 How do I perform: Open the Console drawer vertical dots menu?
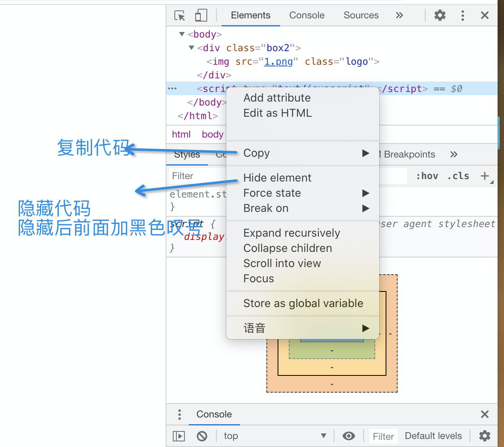pyautogui.click(x=179, y=414)
